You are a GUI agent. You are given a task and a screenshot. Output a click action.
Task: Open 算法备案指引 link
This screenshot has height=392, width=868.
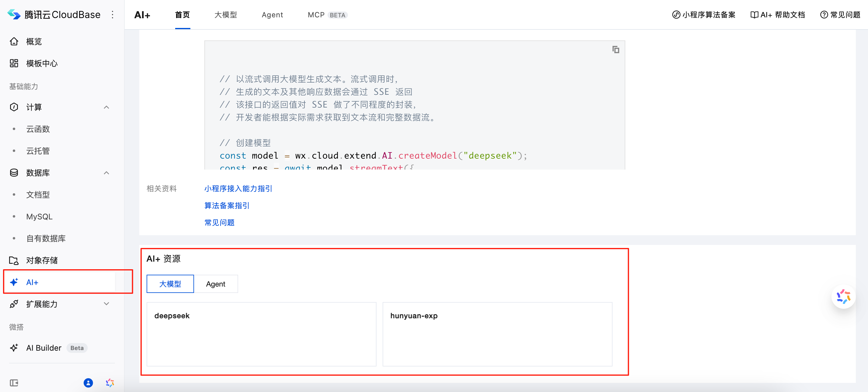click(x=227, y=205)
